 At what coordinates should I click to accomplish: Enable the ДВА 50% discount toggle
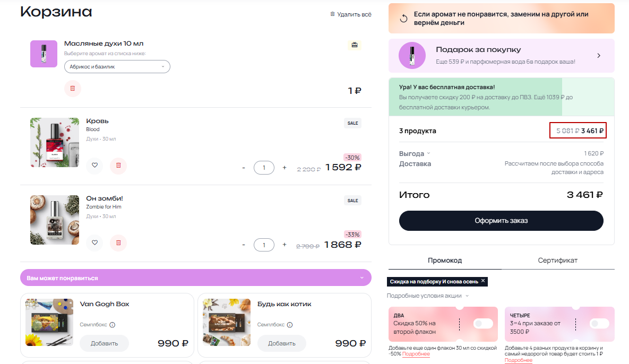[481, 323]
